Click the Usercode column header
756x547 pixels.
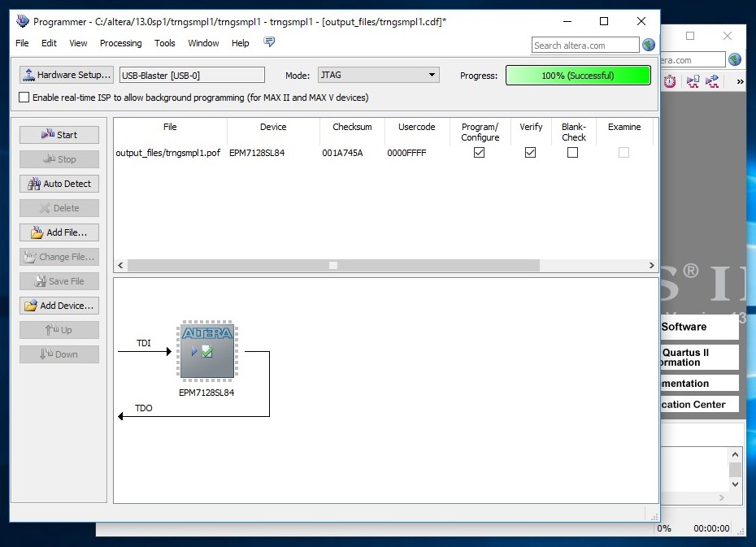pos(417,127)
